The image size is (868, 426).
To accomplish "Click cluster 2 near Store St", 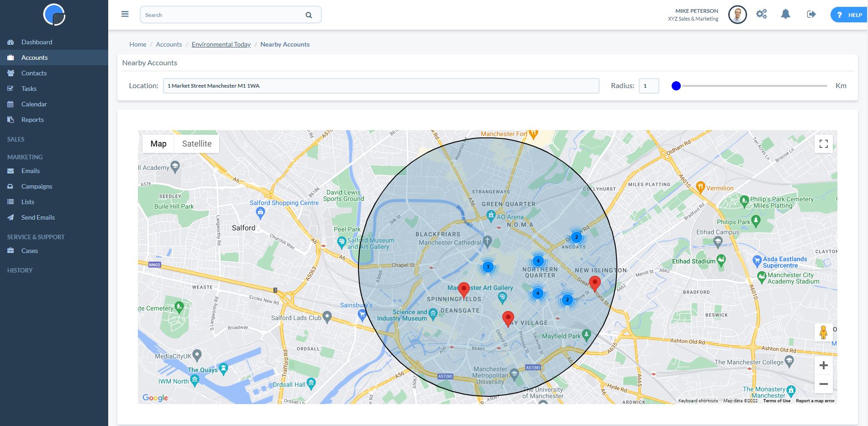I will [567, 300].
